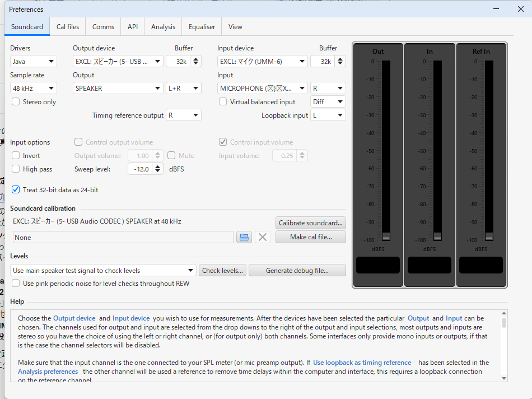Go to the Analysis tab

click(x=163, y=27)
